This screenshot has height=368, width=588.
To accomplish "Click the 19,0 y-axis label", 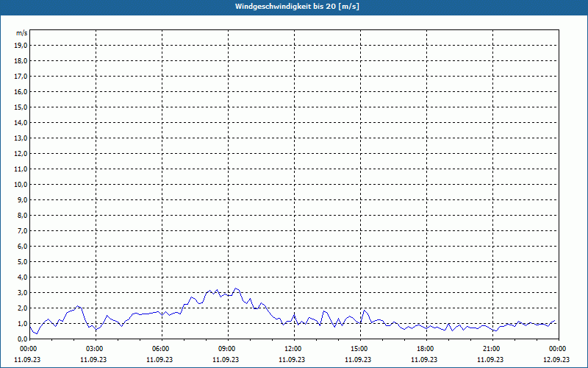I will [x=21, y=46].
